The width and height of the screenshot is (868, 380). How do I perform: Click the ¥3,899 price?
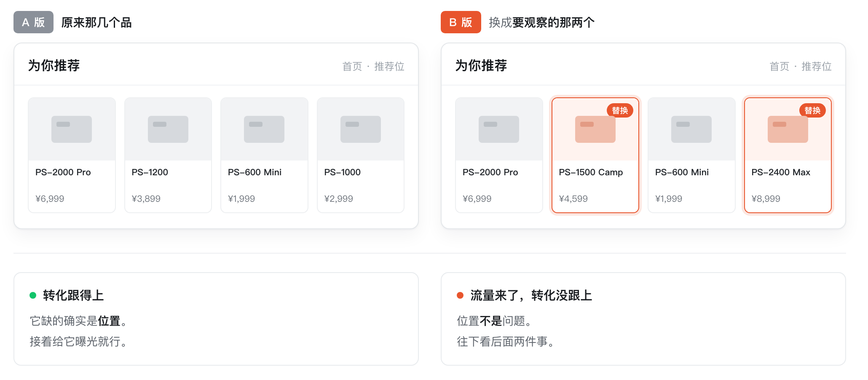pyautogui.click(x=146, y=198)
